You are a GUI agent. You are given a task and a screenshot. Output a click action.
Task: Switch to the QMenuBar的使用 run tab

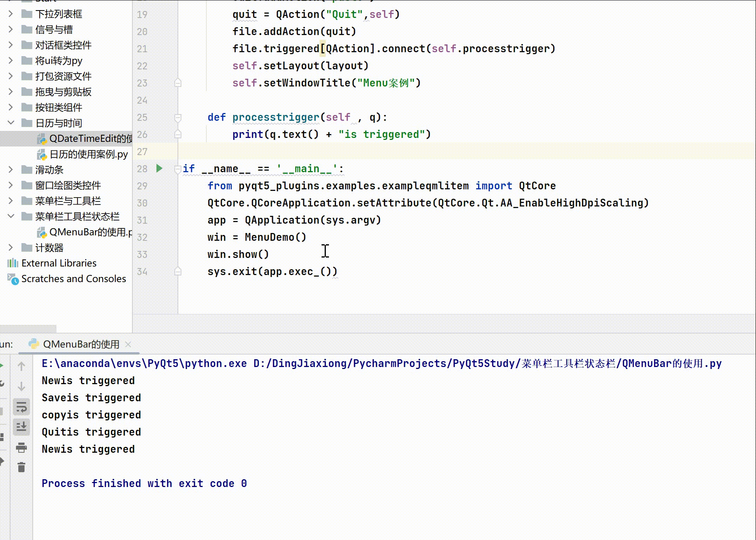(x=81, y=344)
